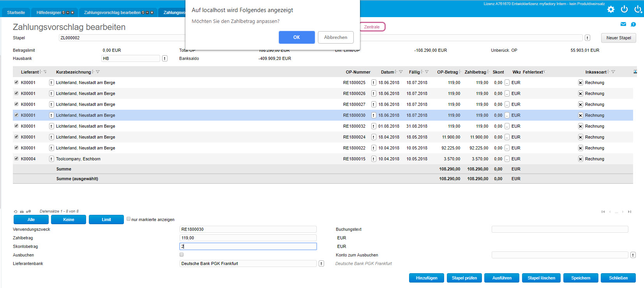644x288 pixels.
Task: Go to last page in pager
Action: 630,212
